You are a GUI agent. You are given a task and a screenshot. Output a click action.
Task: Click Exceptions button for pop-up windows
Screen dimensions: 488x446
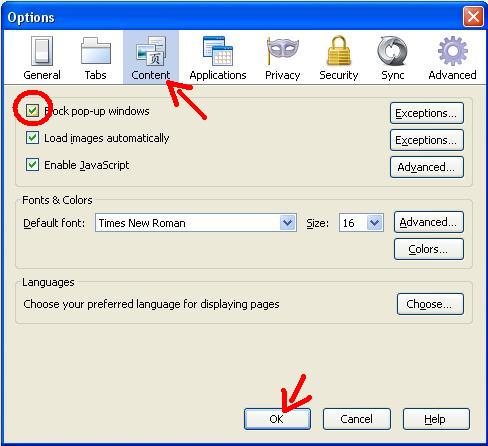coord(427,113)
